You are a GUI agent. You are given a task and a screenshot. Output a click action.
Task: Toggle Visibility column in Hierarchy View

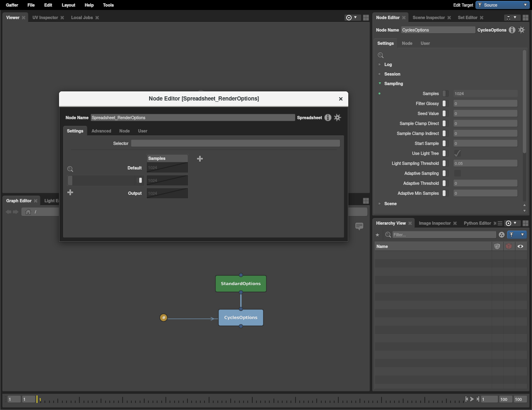tap(520, 246)
